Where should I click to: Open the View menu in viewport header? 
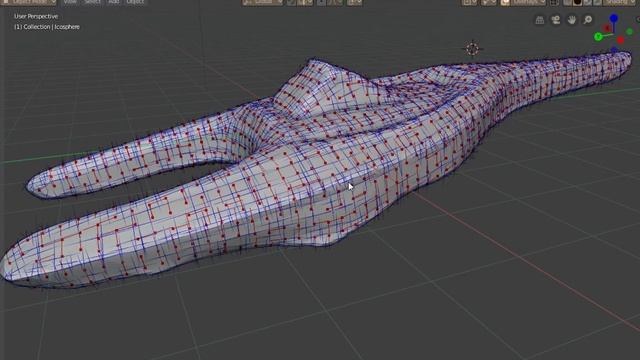tap(70, 2)
